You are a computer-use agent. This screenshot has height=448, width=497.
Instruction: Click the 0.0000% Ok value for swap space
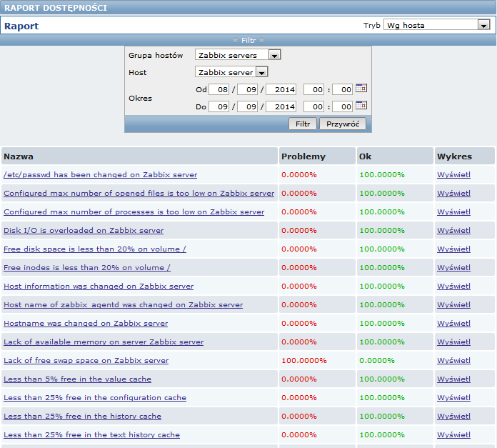[377, 361]
